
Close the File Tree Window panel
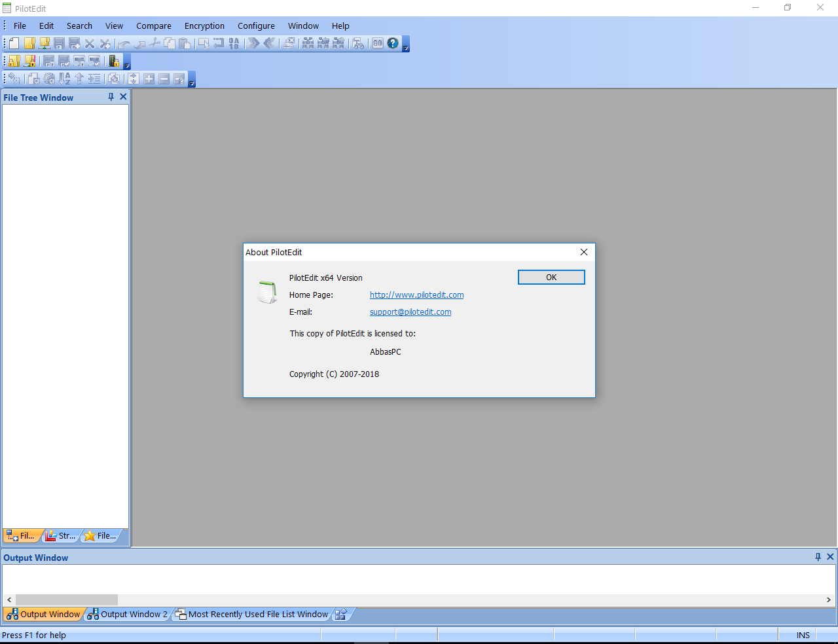(x=123, y=97)
